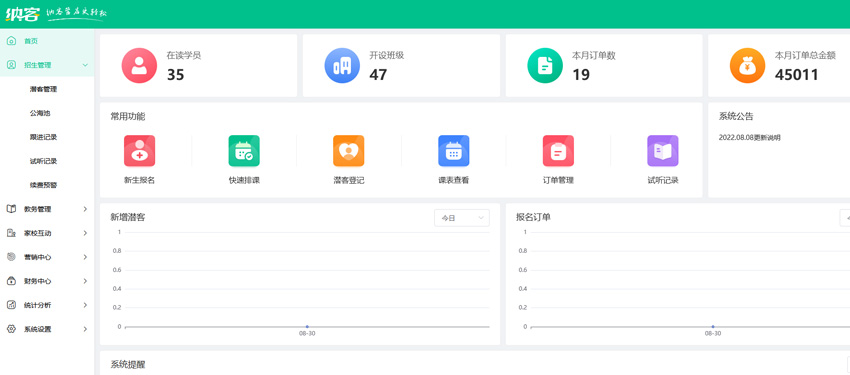This screenshot has width=850, height=375.
Task: Open the 报名订单 period dropdown
Action: pos(845,218)
